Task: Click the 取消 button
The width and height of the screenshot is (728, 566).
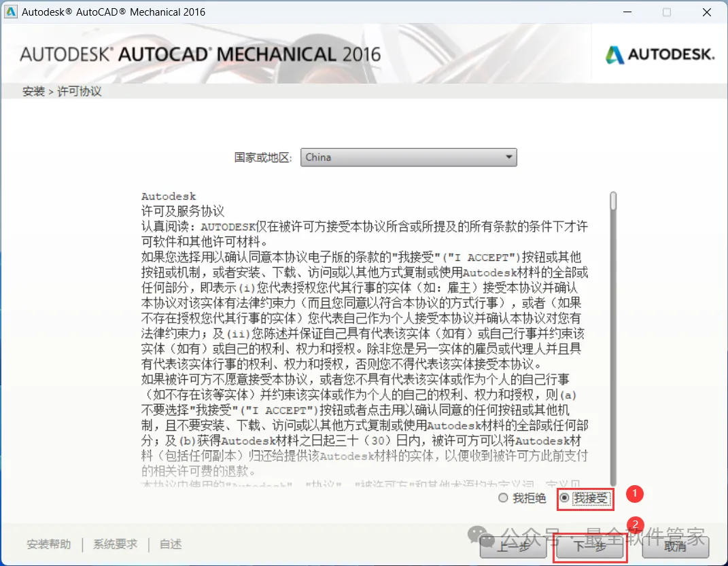Action: pos(676,546)
